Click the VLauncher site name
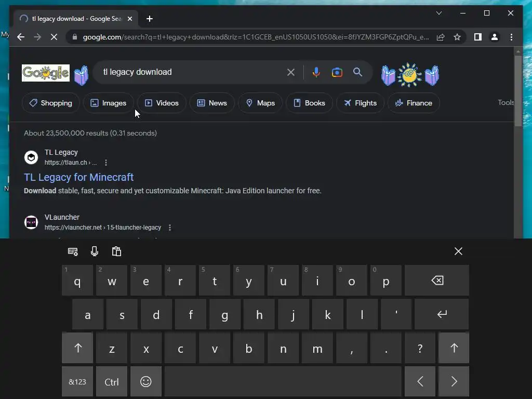The width and height of the screenshot is (532, 399). tap(62, 217)
